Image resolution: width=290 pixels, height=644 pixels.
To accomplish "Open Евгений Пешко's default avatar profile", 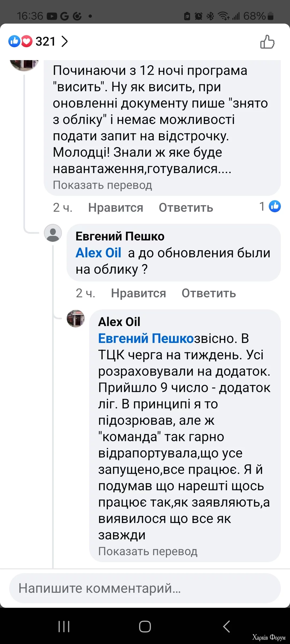I will pos(53,233).
